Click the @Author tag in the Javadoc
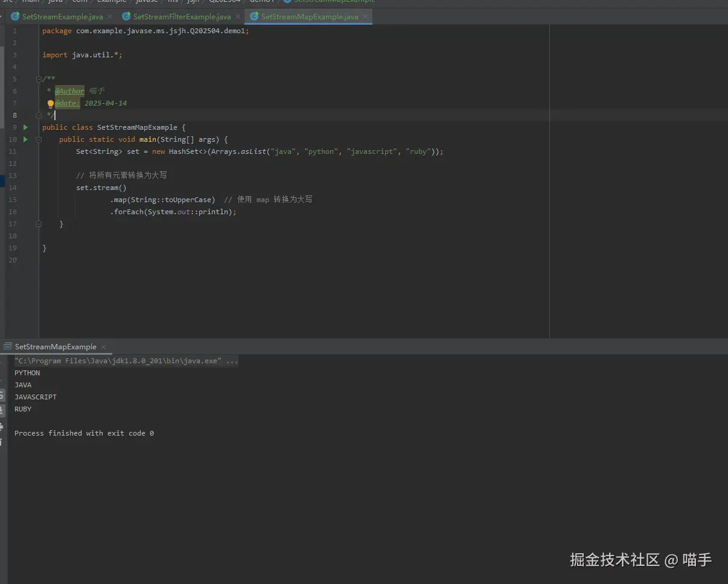728x584 pixels. 69,91
